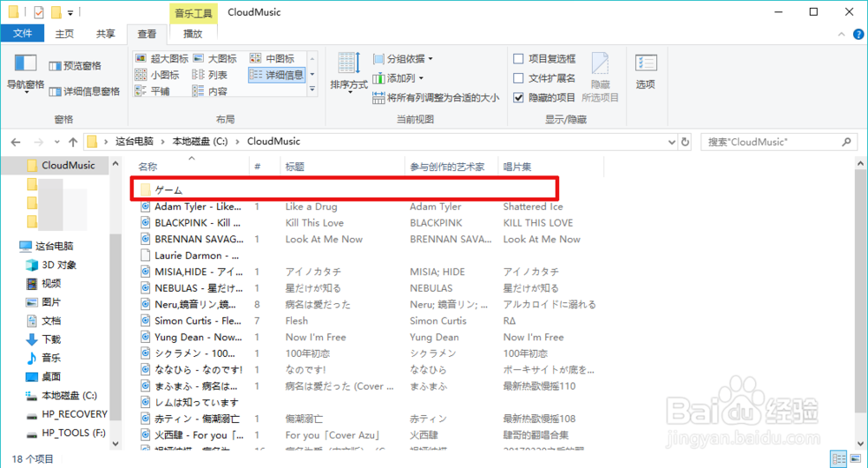Go back with the back arrow
This screenshot has width=868, height=468.
point(16,142)
